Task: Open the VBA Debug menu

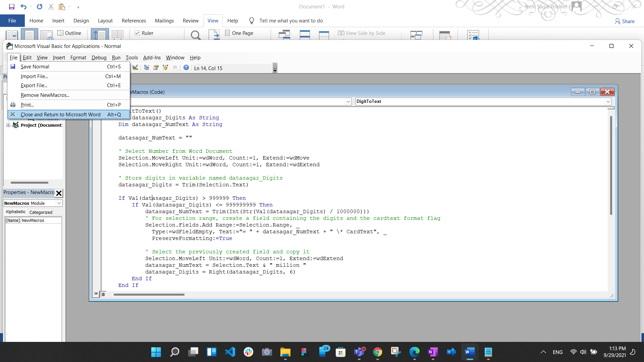Action: (99, 58)
